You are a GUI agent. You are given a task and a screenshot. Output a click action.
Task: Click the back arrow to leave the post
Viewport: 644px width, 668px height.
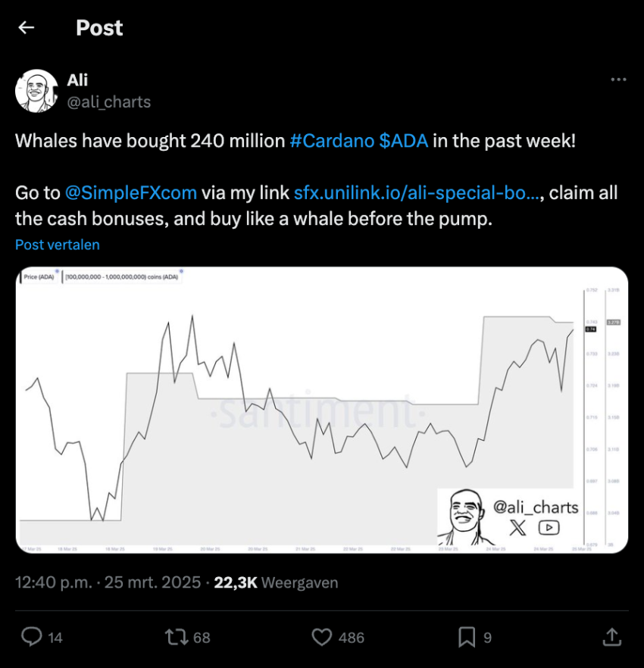26,27
